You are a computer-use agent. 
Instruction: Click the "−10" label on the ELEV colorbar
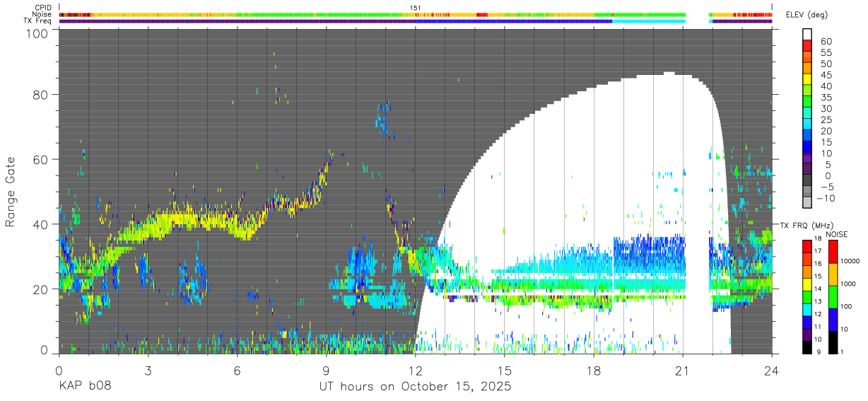825,198
